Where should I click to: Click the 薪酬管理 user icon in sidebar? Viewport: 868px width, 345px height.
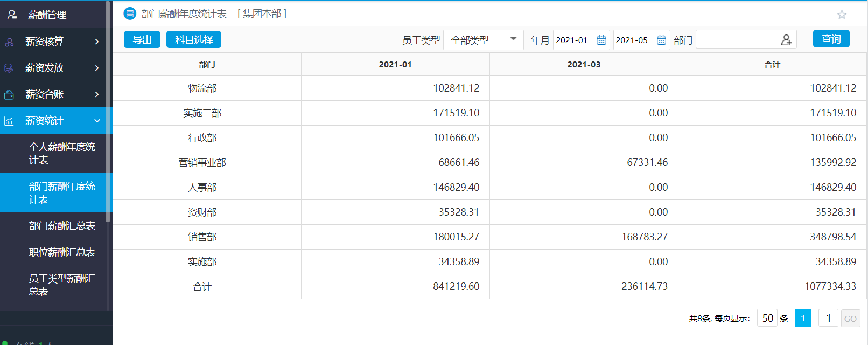[12, 15]
